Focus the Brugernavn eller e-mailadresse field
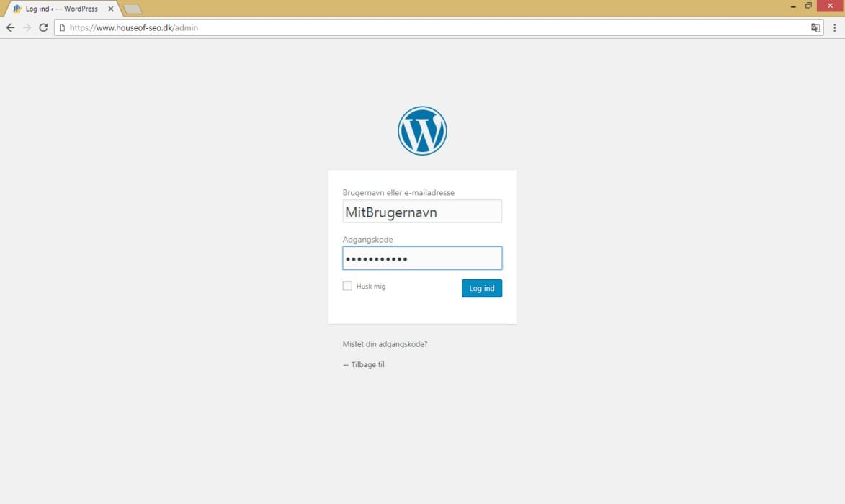 [422, 212]
